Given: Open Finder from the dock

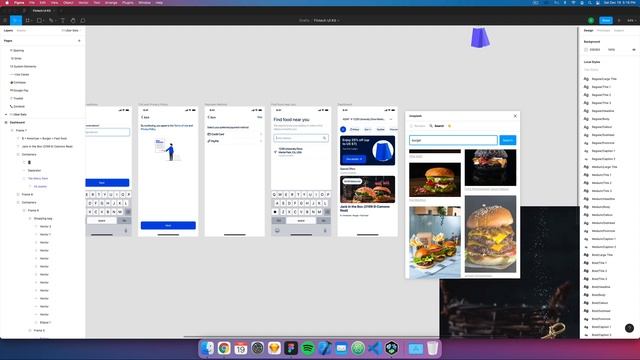Looking at the screenshot, I should (x=207, y=348).
